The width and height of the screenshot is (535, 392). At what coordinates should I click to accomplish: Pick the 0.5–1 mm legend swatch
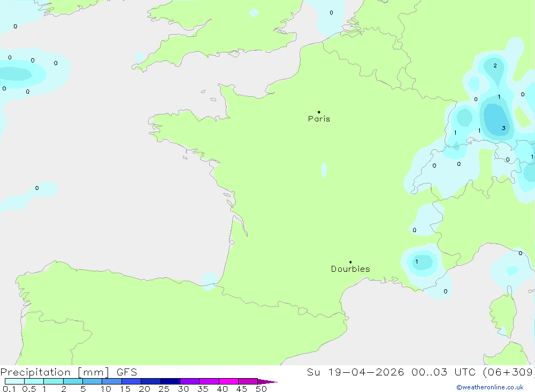(x=34, y=381)
